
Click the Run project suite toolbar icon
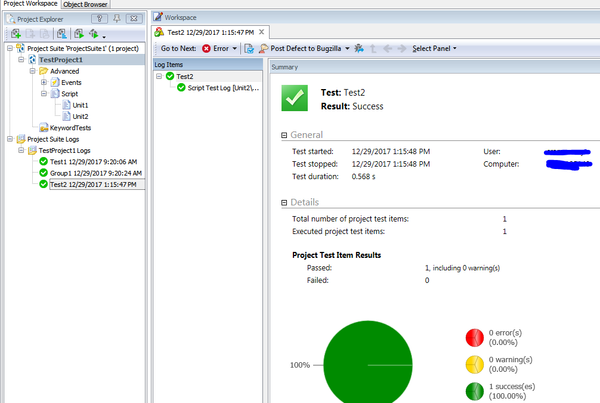78,32
